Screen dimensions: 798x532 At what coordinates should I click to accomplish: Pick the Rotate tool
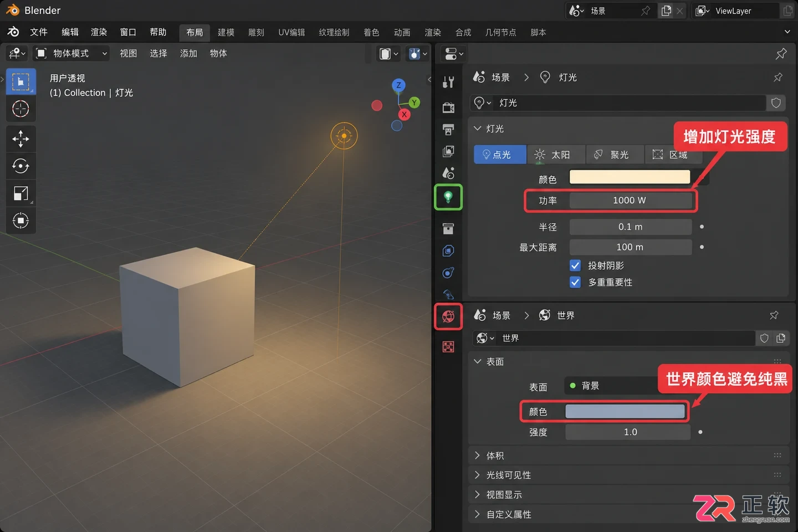(x=21, y=166)
